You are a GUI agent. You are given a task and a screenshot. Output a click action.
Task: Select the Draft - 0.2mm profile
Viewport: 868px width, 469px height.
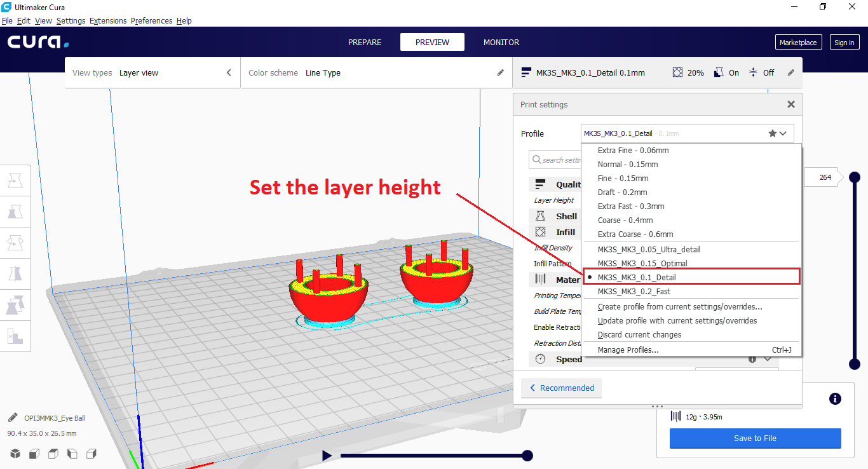[692, 193]
